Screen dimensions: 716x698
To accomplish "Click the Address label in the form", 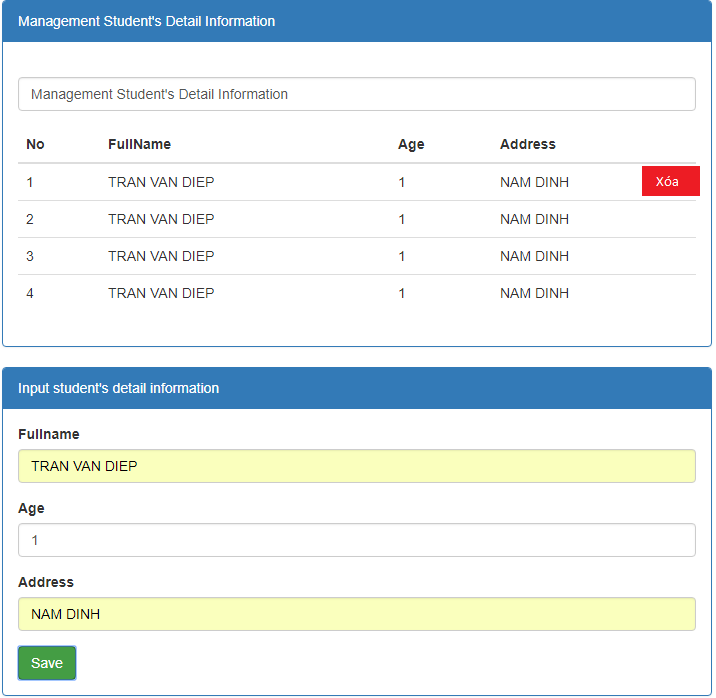I will (46, 582).
